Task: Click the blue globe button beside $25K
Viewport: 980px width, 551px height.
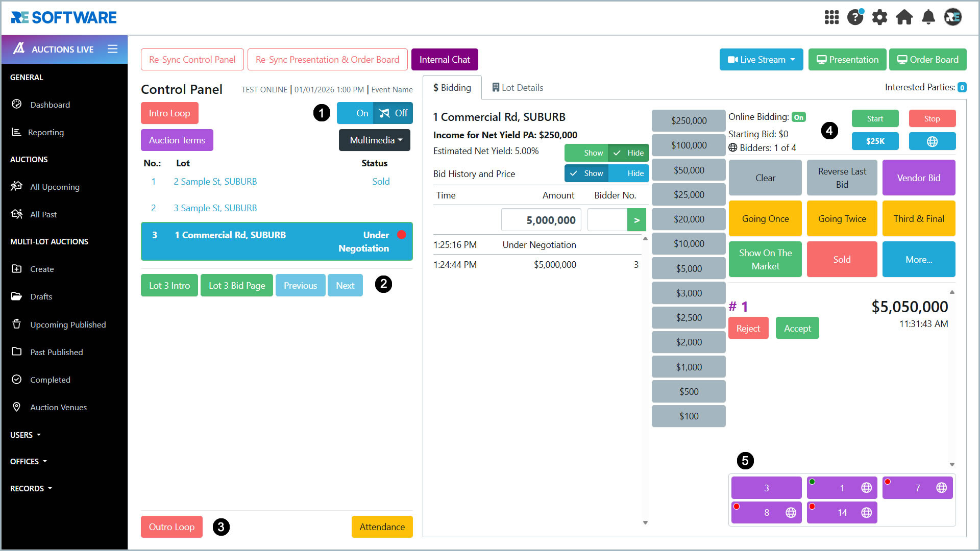Action: click(x=932, y=141)
